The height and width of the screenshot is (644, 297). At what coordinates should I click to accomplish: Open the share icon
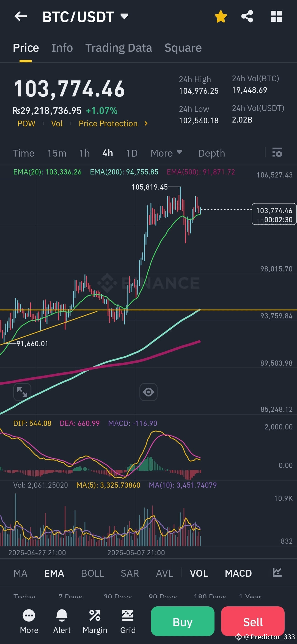pyautogui.click(x=247, y=16)
